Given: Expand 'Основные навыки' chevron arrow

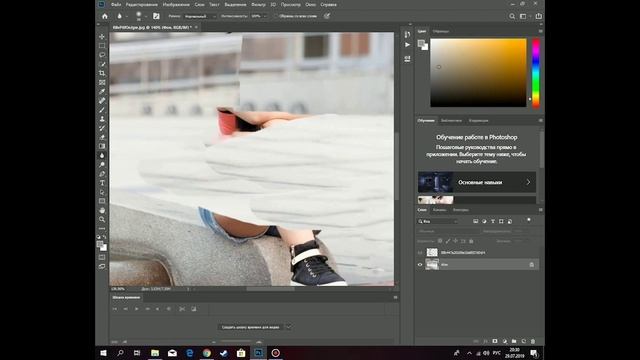Looking at the screenshot, I should 528,182.
